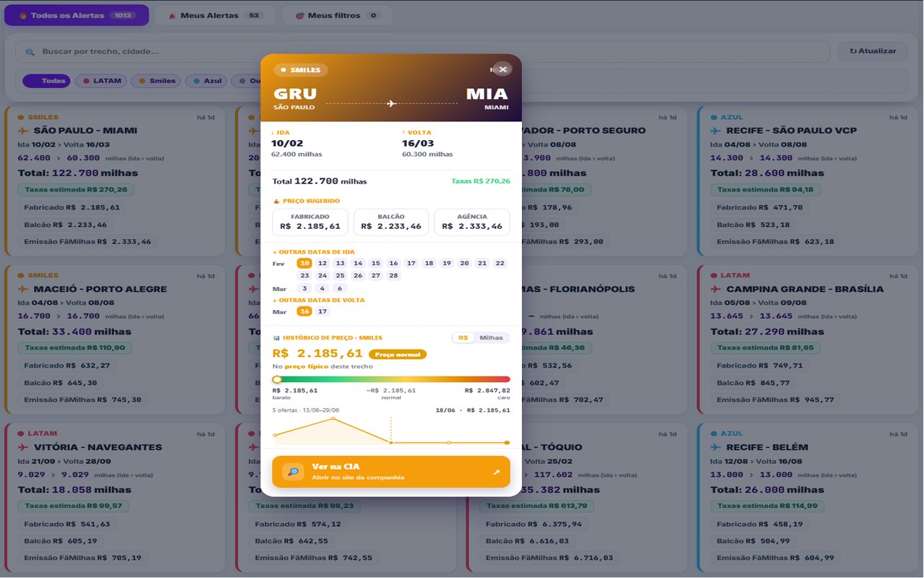Select departure date Fev 22
924x578 pixels.
500,264
